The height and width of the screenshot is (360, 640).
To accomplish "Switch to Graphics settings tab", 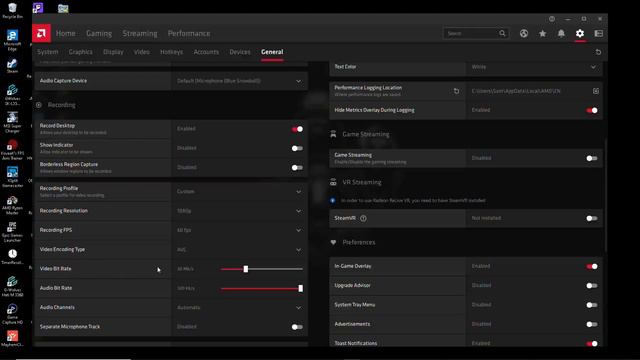I will 80,52.
